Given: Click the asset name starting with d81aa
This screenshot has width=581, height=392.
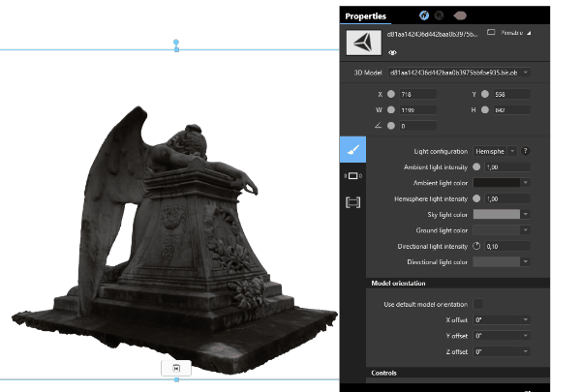Looking at the screenshot, I should (x=433, y=34).
